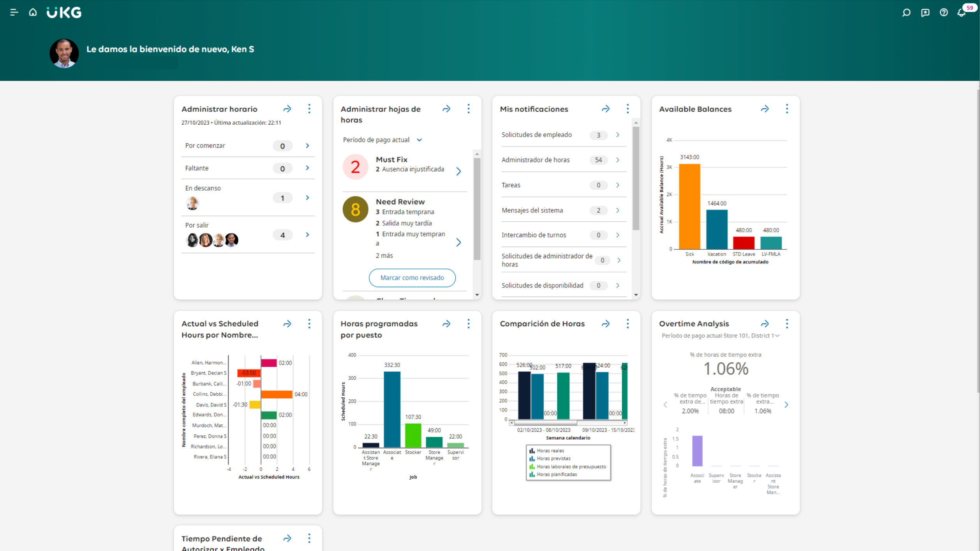980x551 pixels.
Task: Open Por salir employee list
Action: (x=307, y=235)
